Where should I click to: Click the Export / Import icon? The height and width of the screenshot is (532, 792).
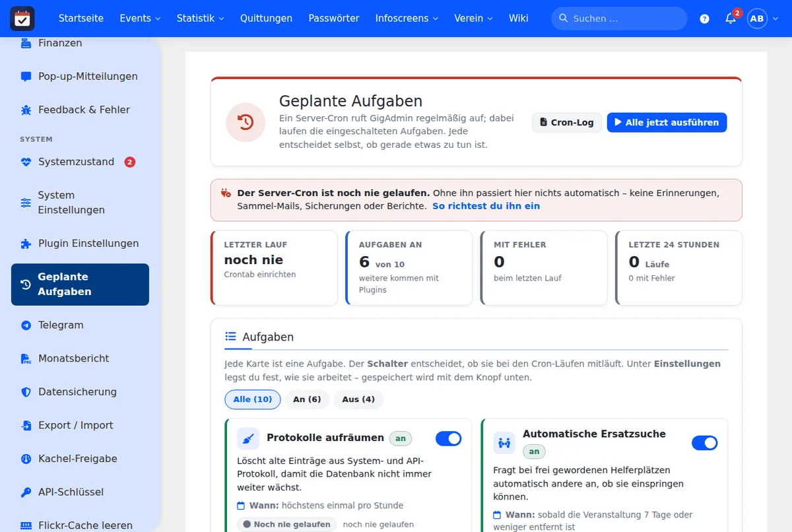26,426
